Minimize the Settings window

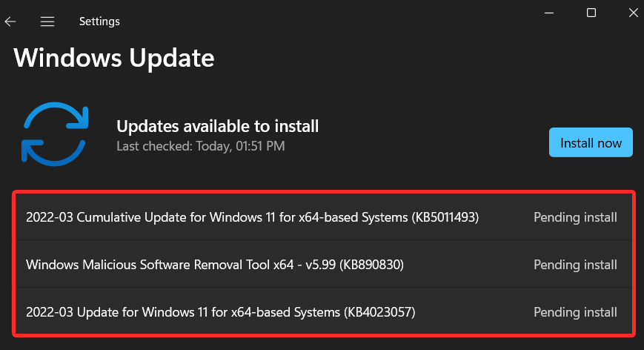coord(549,13)
